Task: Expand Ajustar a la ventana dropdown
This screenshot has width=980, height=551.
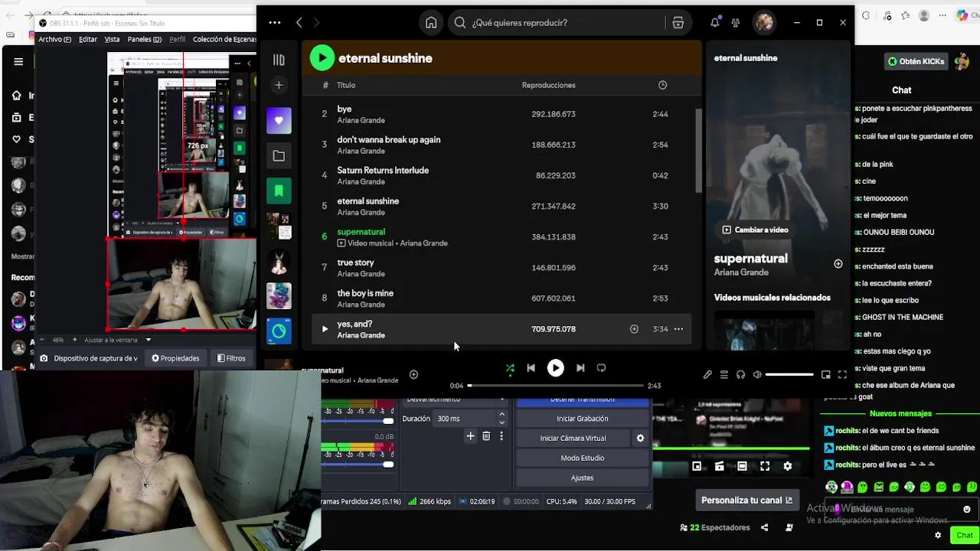Action: (149, 340)
